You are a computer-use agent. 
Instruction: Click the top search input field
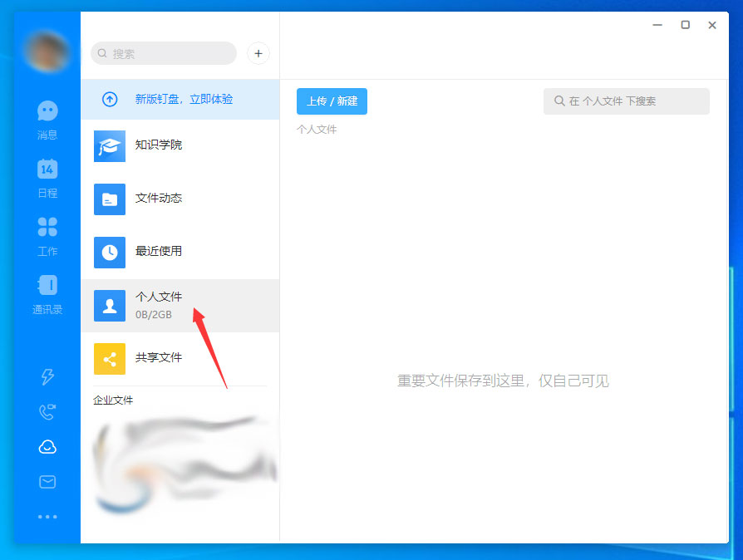[163, 53]
